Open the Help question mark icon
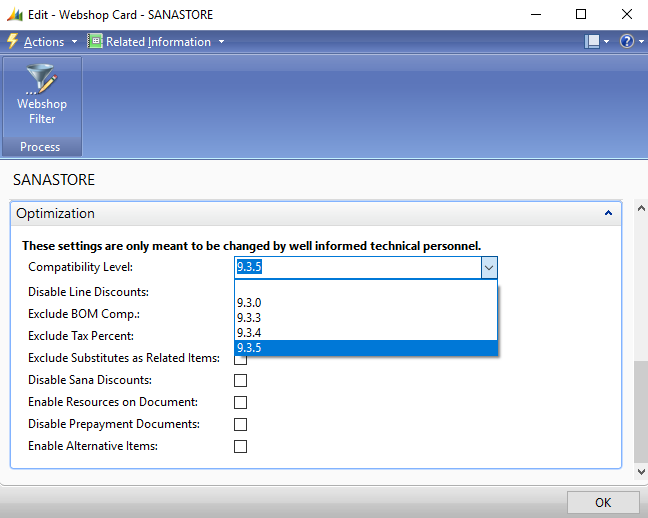Screen dimensions: 648x518 [627, 41]
